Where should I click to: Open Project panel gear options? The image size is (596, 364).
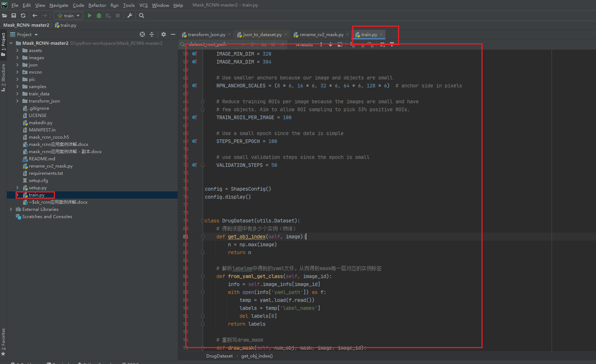164,34
